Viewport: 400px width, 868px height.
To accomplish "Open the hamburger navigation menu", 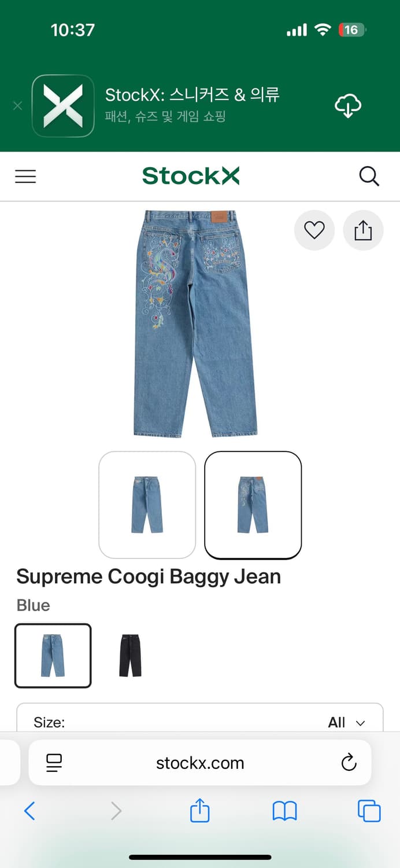I will (x=25, y=176).
